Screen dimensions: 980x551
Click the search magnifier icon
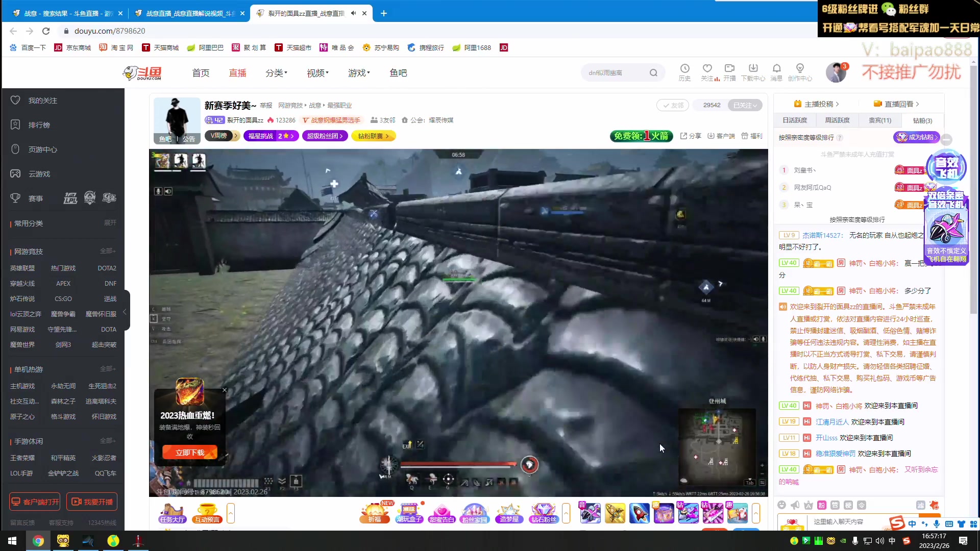pos(653,73)
